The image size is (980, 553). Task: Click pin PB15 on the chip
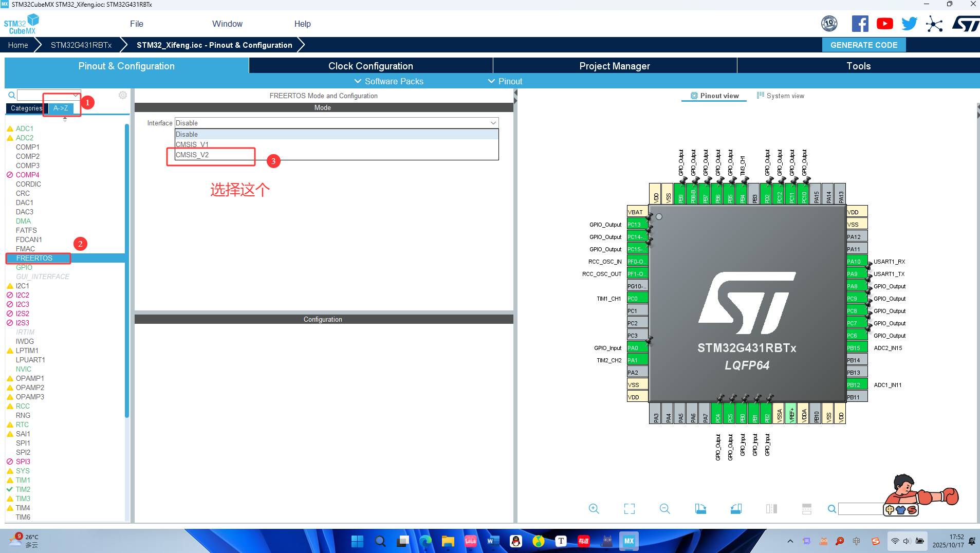(x=857, y=348)
